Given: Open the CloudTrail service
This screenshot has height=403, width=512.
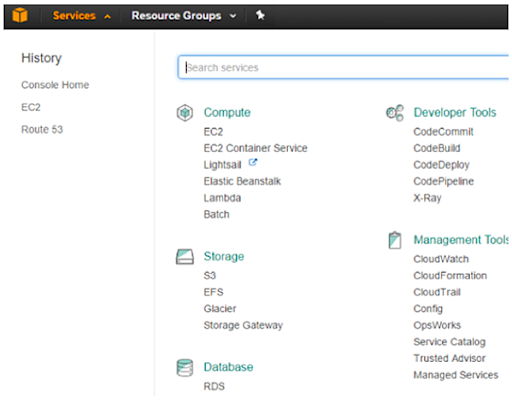Looking at the screenshot, I should pos(437,292).
